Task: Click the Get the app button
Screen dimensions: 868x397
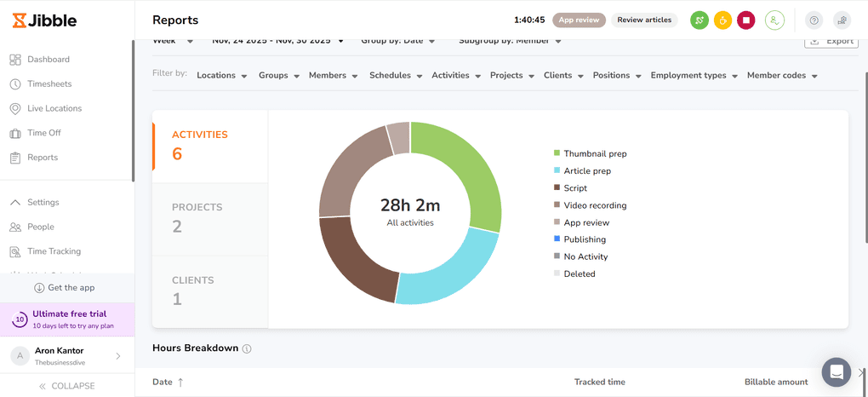Action: click(x=66, y=288)
